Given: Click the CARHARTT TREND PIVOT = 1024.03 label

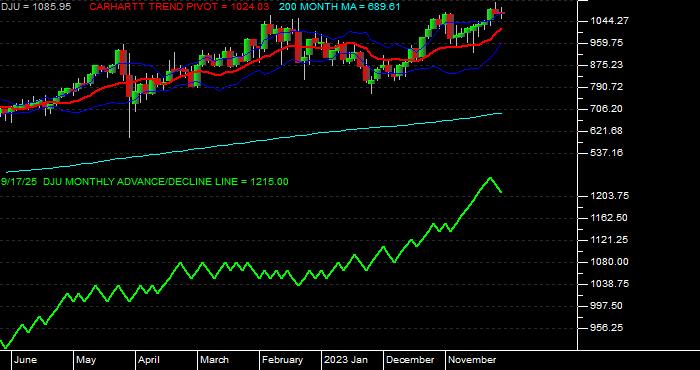Looking at the screenshot, I should click(x=179, y=7).
